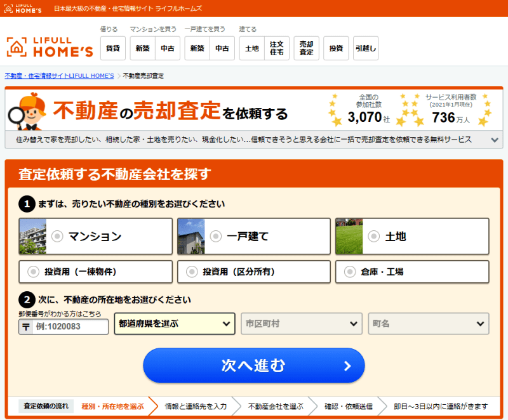Click the detective mascot character icon
Viewport: 508px width, 420px height.
click(x=27, y=112)
